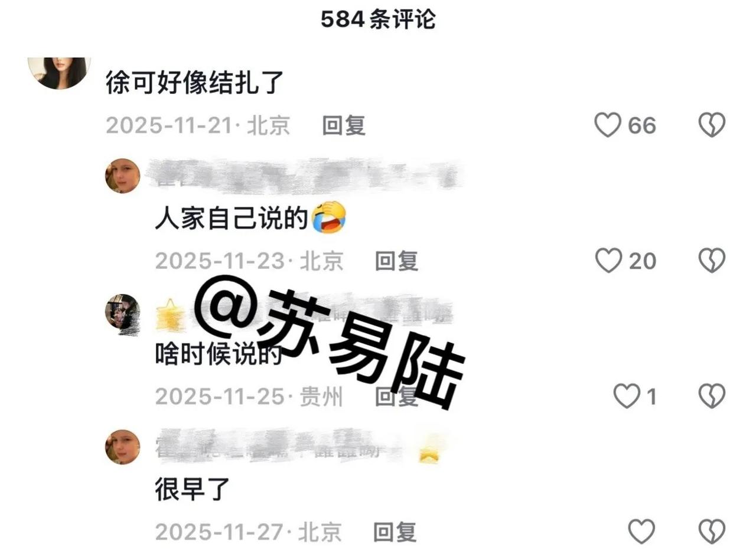Viewport: 756px width, 553px height.
Task: Dislike the top comment with broken heart
Action: [712, 125]
